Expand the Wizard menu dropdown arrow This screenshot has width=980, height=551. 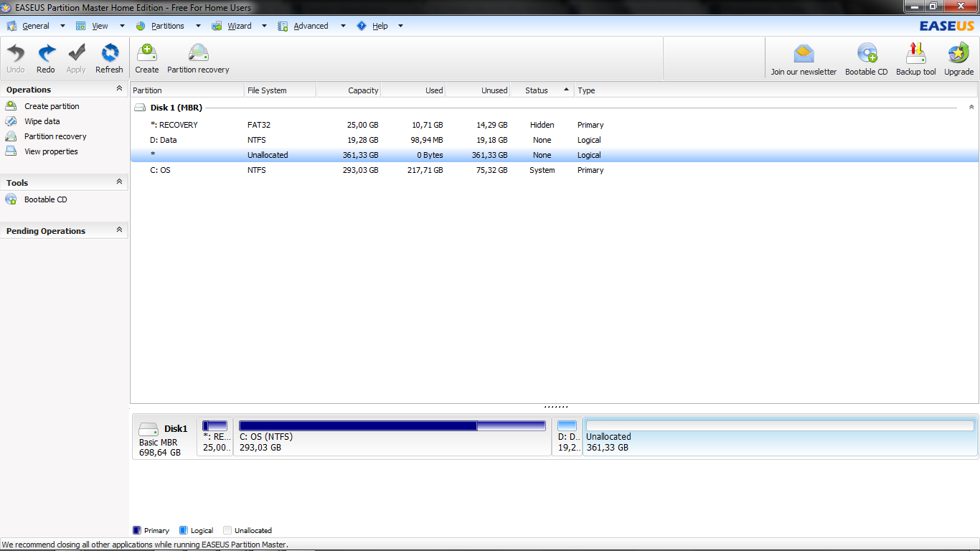(x=264, y=26)
